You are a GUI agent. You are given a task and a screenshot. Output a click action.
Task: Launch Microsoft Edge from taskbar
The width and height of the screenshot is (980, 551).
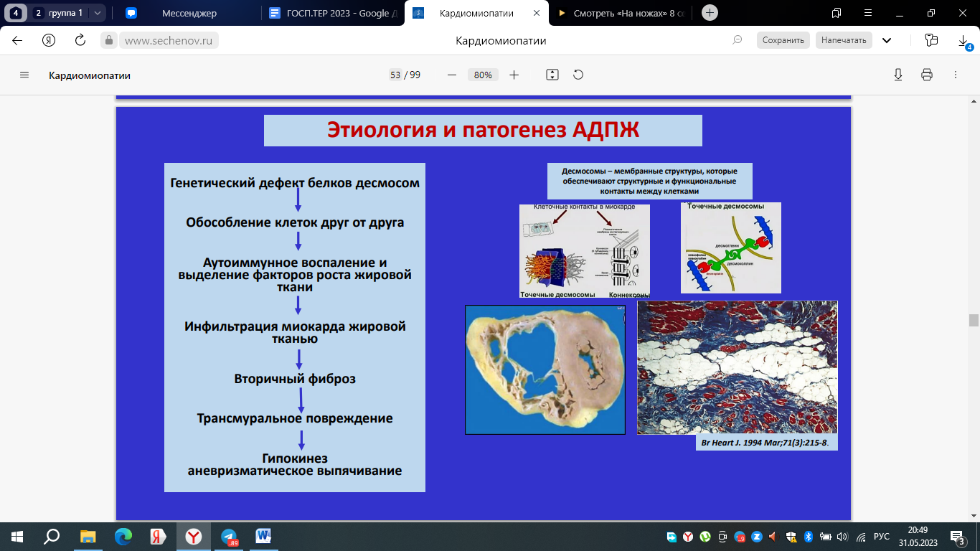123,536
